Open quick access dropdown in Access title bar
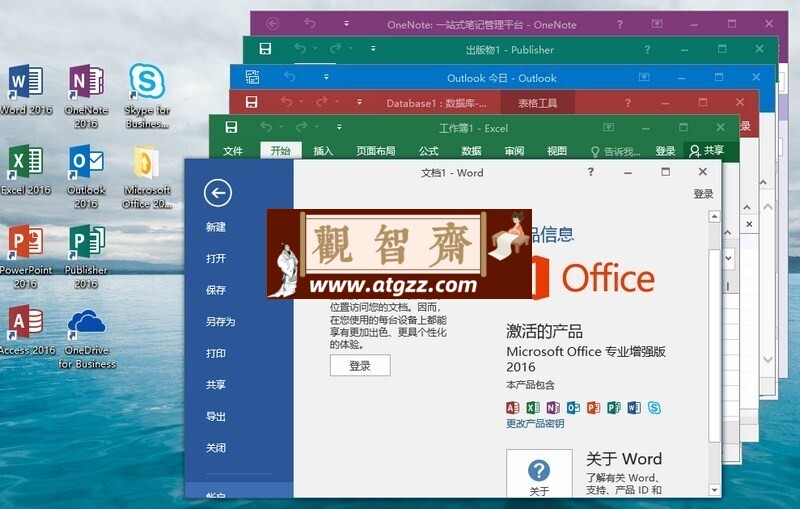The height and width of the screenshot is (509, 800). (360, 102)
